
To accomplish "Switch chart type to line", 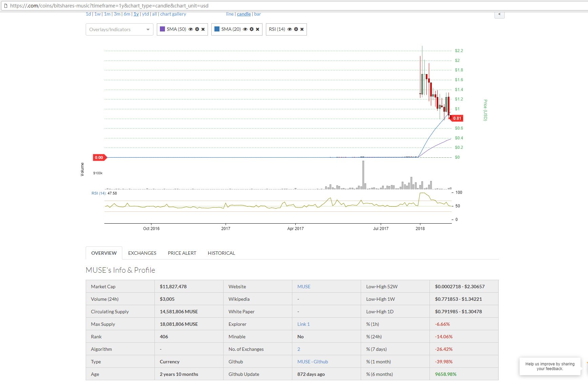I will click(x=230, y=14).
